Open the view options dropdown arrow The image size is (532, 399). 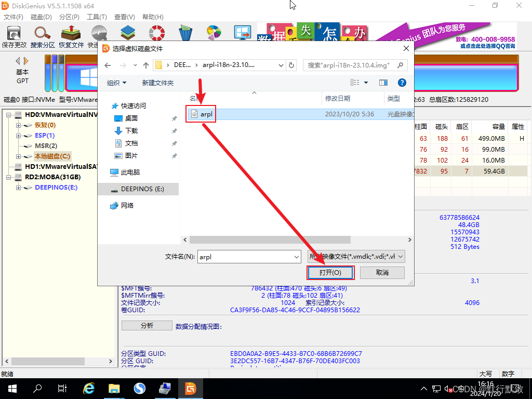coord(366,83)
